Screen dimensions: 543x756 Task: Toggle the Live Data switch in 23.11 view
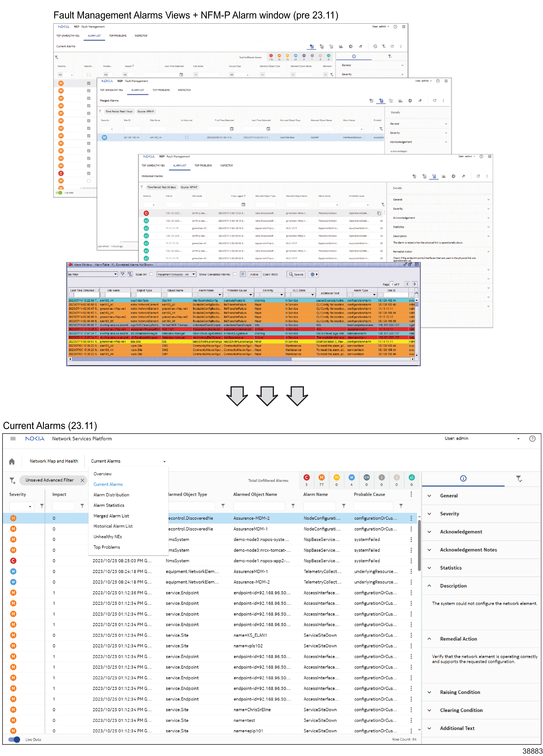(14, 739)
